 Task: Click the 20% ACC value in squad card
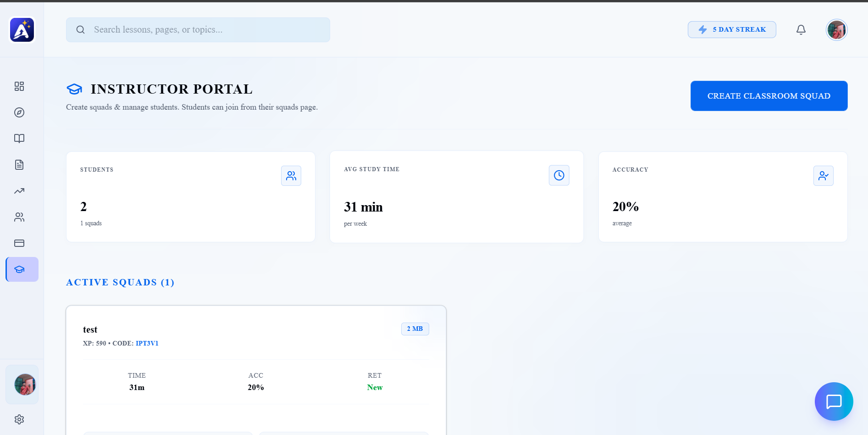(x=256, y=387)
